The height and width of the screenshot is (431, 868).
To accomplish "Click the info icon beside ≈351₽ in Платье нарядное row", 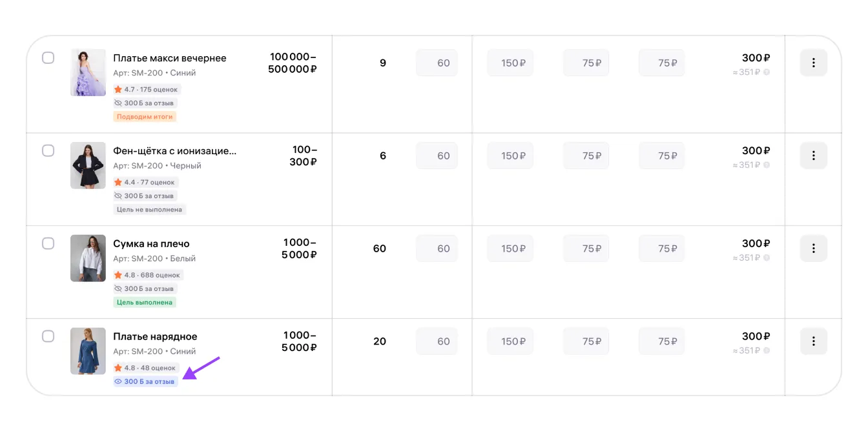I will (767, 351).
